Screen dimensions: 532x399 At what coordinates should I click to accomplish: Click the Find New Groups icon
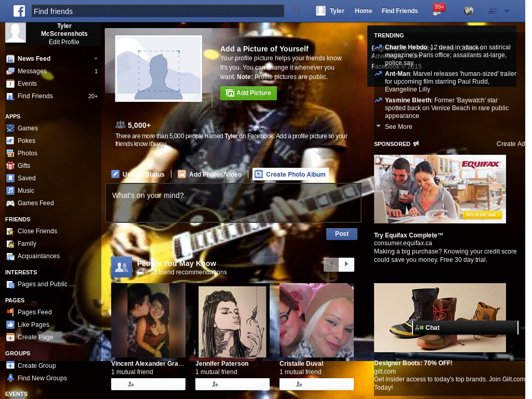click(10, 378)
